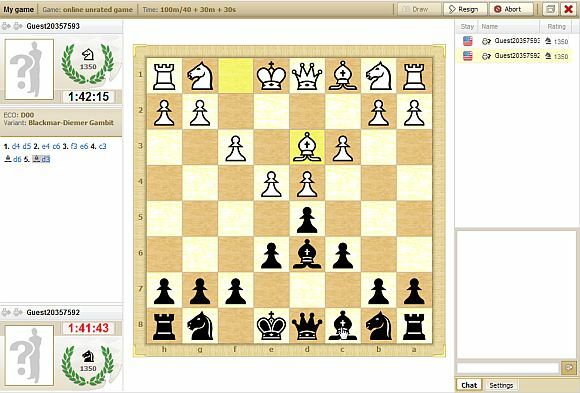Click the Resign button

(x=465, y=9)
